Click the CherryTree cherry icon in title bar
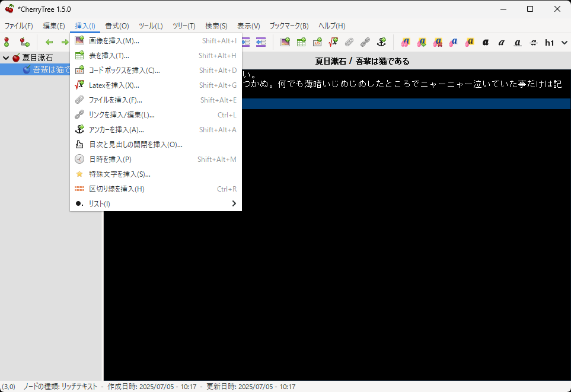Viewport: 571px width, 392px height. [9, 9]
